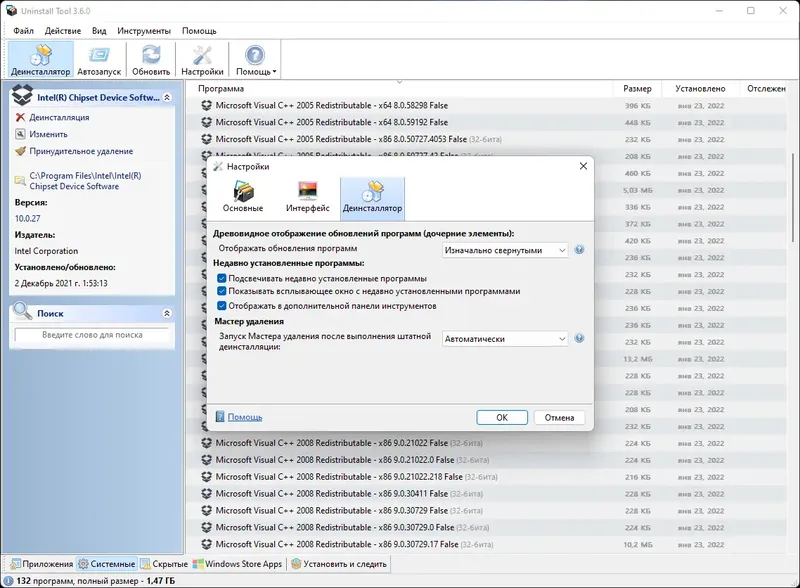Click the Помощь link in settings dialog
Image resolution: width=800 pixels, height=588 pixels.
click(244, 417)
